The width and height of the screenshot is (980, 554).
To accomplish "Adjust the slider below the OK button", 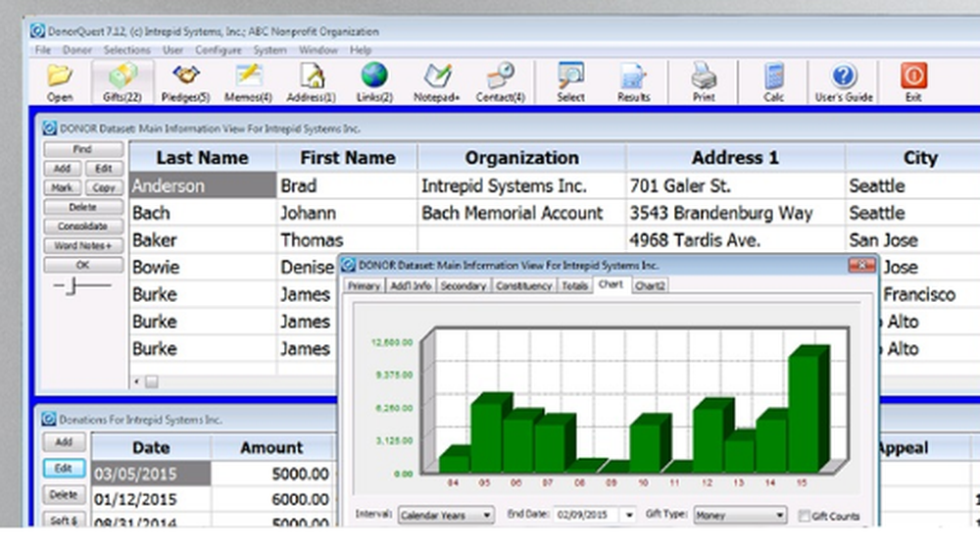I will [73, 286].
